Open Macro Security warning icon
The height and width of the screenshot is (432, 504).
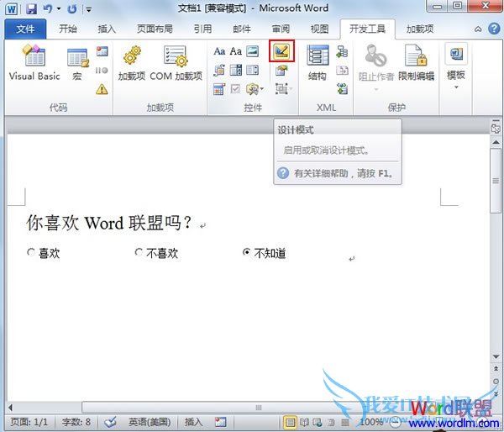(102, 89)
